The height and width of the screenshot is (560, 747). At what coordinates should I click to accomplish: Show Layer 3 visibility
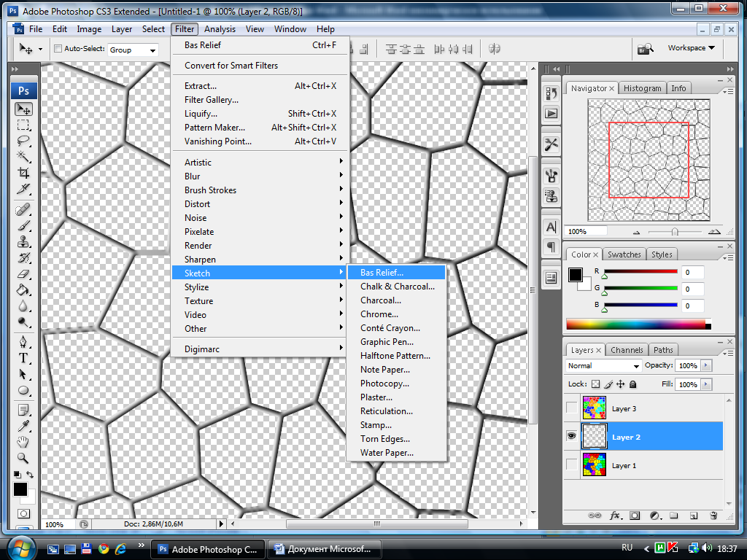(571, 408)
